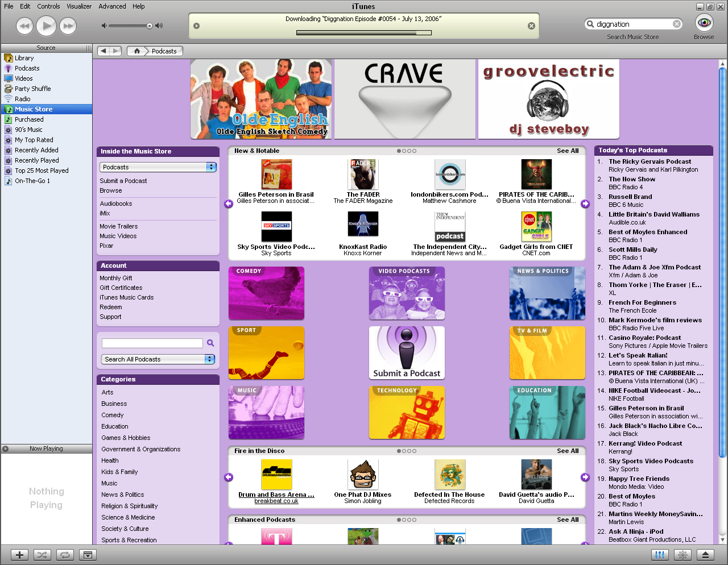Open the Equalizer panel

(x=659, y=555)
